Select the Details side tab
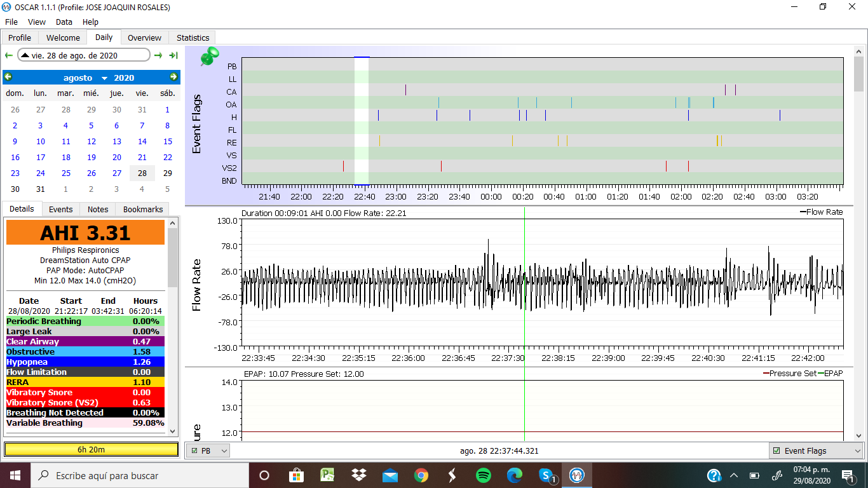Viewport: 868px width, 488px height. click(x=22, y=208)
